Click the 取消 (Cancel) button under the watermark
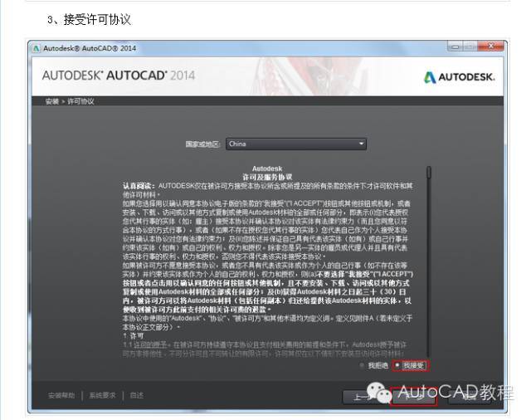This screenshot has height=420, width=531. pyautogui.click(x=470, y=397)
